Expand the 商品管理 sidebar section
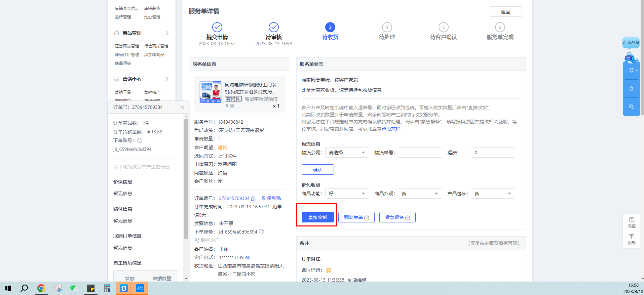This screenshot has height=295, width=644. click(x=167, y=33)
